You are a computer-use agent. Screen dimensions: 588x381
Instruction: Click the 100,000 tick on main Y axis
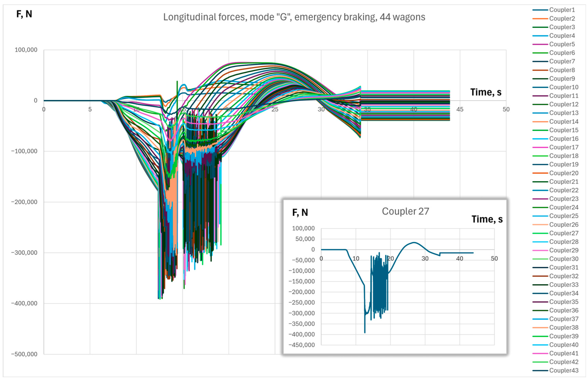tap(26, 50)
